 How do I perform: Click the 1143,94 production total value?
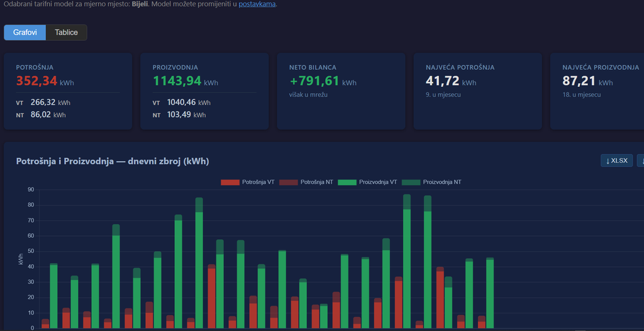click(177, 81)
